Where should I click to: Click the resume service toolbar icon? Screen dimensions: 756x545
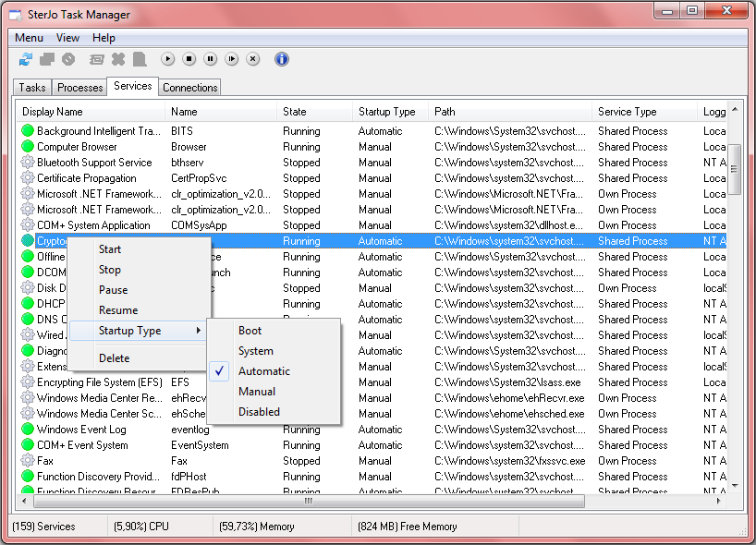231,59
